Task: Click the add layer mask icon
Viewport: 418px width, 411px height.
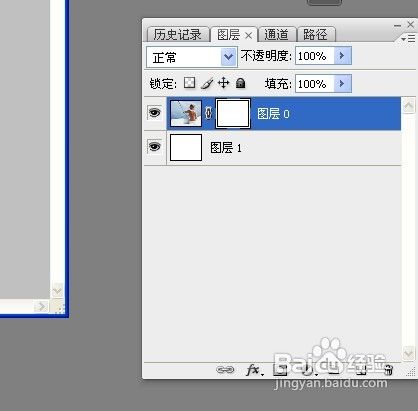Action: pos(280,370)
